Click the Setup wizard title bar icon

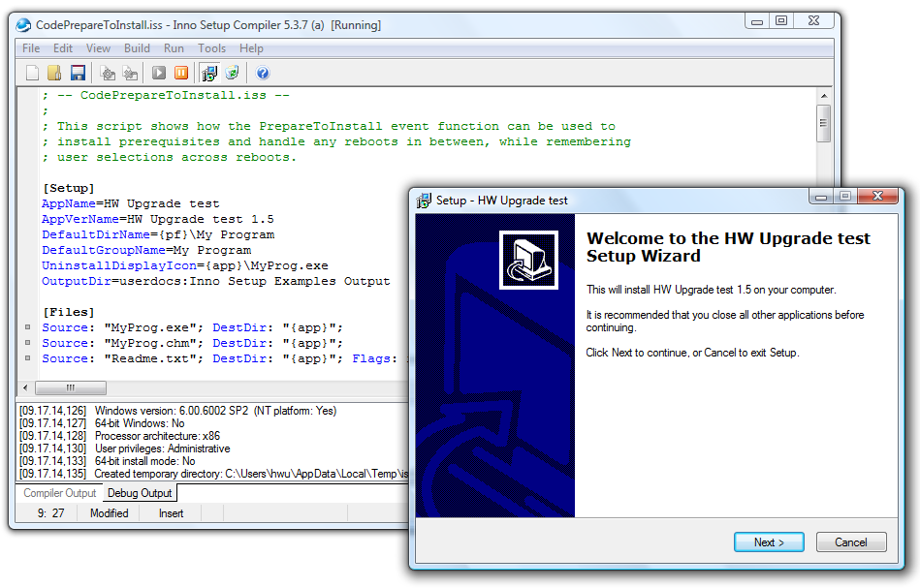click(x=424, y=201)
